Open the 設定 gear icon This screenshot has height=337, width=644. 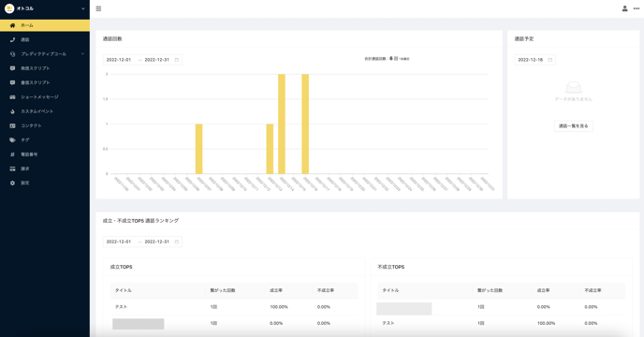coord(12,183)
